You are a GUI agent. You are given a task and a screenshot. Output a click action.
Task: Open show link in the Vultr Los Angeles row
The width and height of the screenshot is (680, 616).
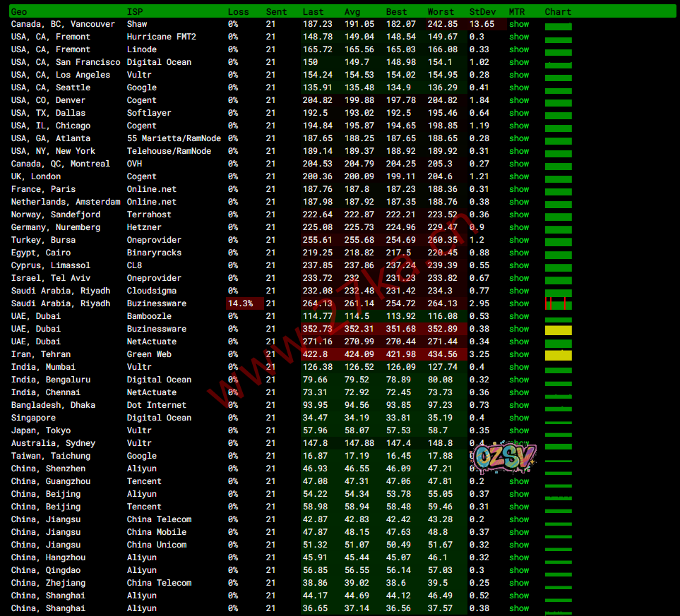coord(519,75)
